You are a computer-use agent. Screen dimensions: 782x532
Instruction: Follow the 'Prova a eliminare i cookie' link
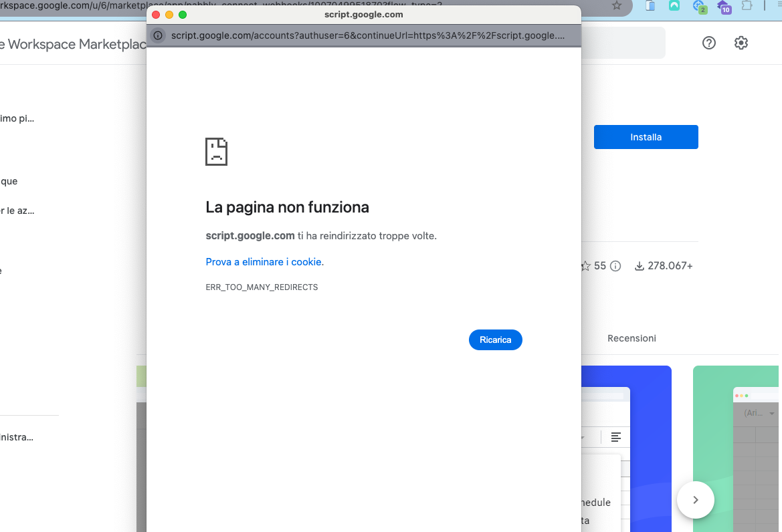pyautogui.click(x=264, y=262)
